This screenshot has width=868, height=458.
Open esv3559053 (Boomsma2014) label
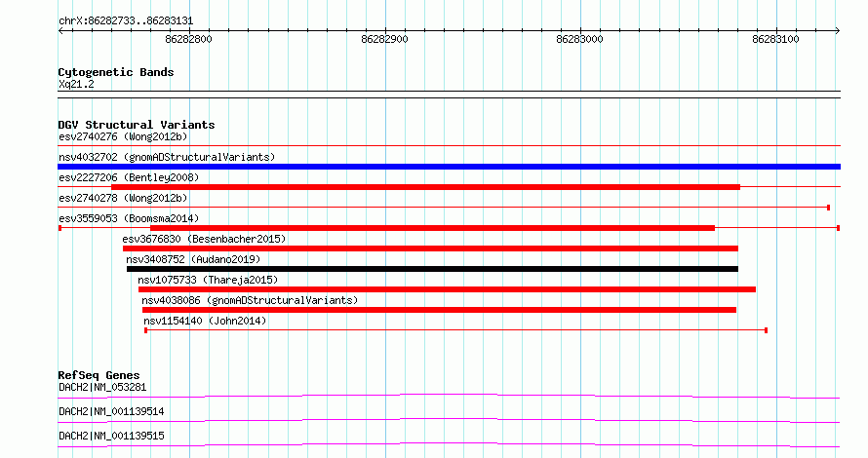(129, 218)
